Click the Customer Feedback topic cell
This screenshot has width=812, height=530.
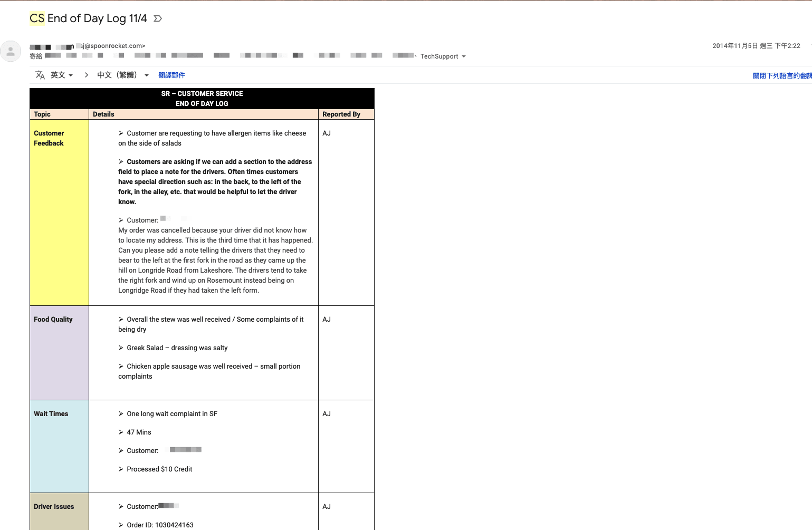(x=59, y=213)
